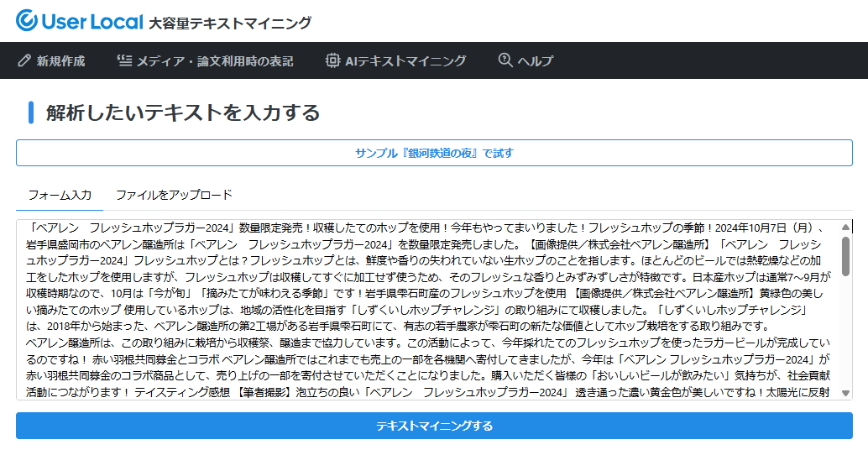Click the 解析したいテキストを入力する heading

[x=183, y=112]
